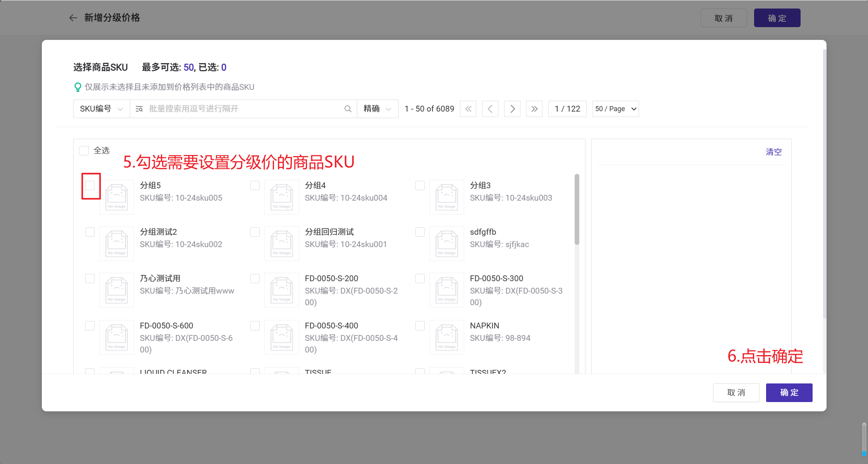Expand the 精确 match mode dropdown
The width and height of the screenshot is (868, 464).
(x=377, y=109)
